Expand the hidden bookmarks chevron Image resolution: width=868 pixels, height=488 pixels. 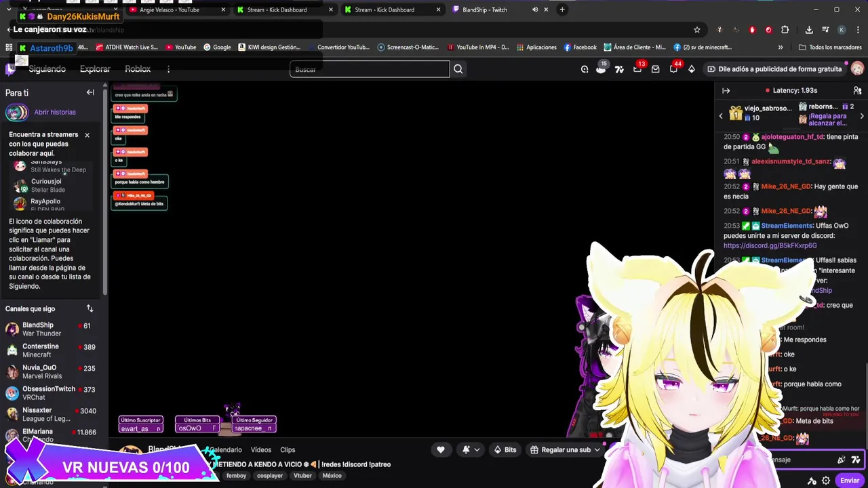click(781, 47)
